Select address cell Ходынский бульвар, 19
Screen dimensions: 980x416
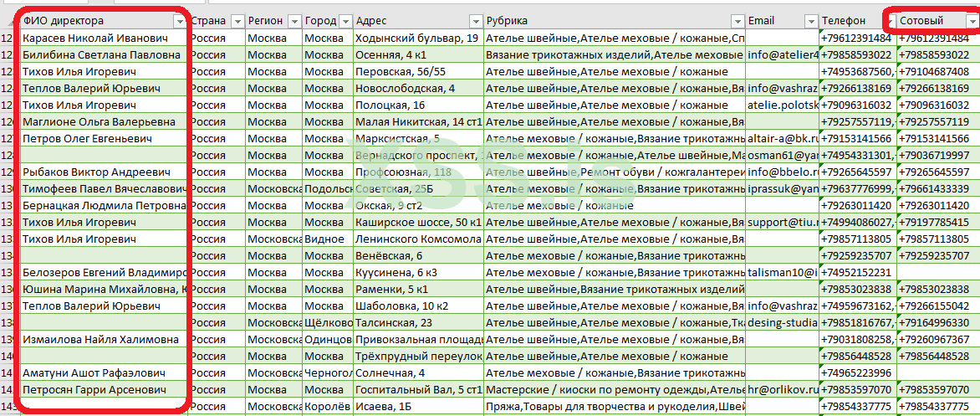[418, 39]
